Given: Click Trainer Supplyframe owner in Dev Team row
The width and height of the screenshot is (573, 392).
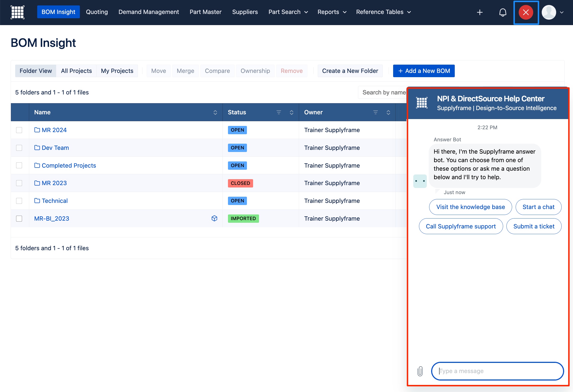Looking at the screenshot, I should 332,148.
